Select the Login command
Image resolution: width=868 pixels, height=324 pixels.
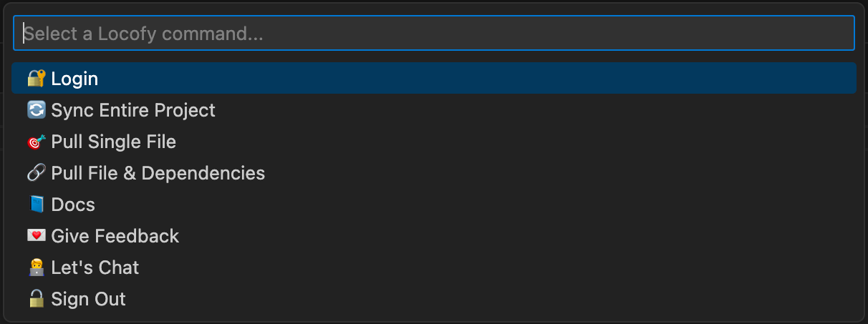point(74,79)
